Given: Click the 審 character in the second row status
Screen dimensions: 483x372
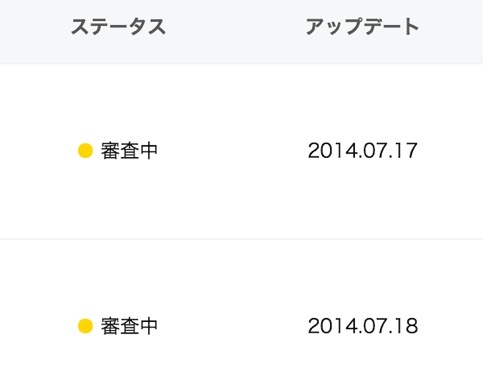Looking at the screenshot, I should pyautogui.click(x=110, y=326).
